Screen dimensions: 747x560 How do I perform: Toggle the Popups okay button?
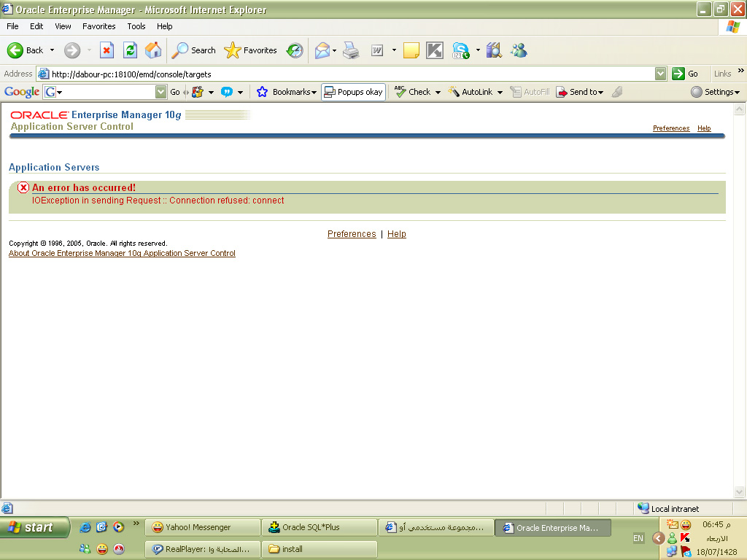click(354, 92)
